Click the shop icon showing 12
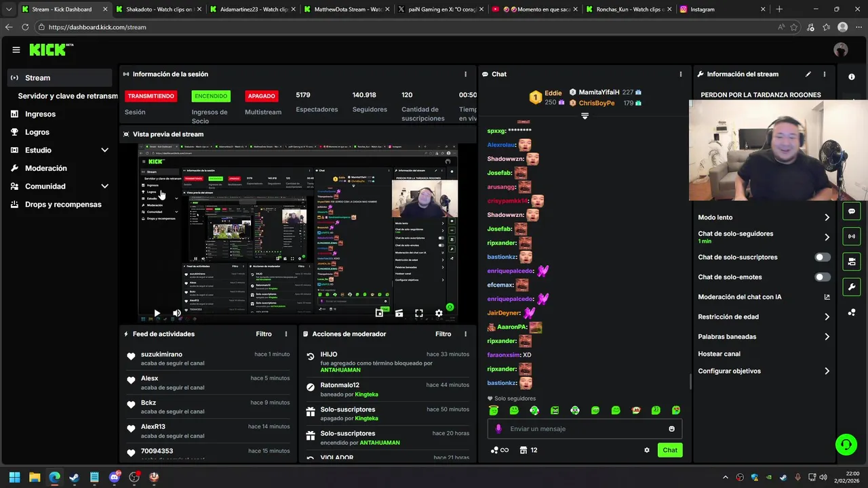 click(528, 450)
